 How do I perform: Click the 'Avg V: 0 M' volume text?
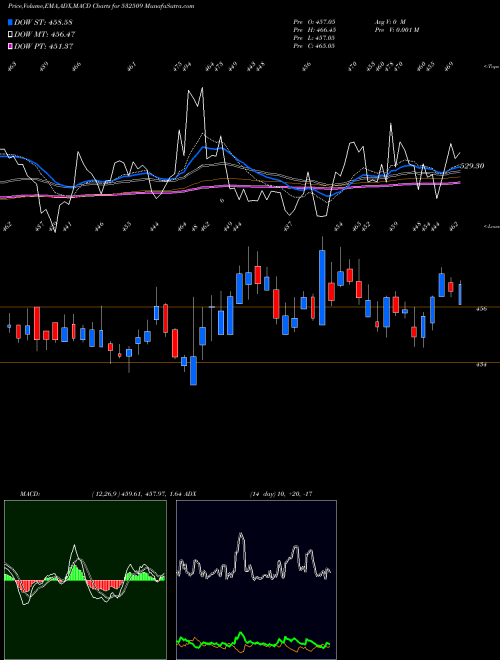pyautogui.click(x=390, y=21)
